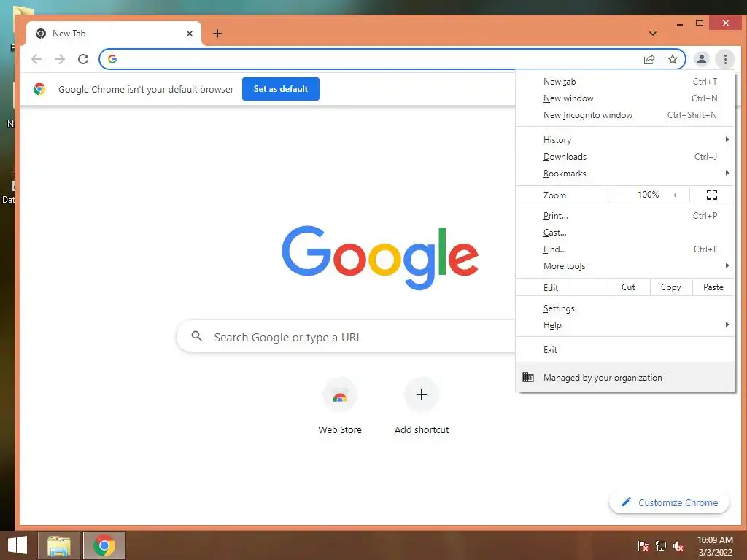Decrease zoom with the minus button

pos(622,194)
